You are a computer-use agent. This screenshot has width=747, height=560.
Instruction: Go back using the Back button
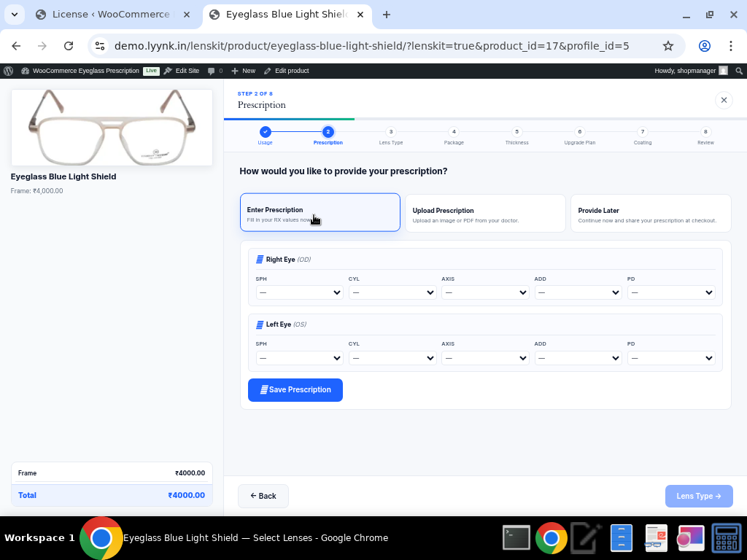coord(263,496)
